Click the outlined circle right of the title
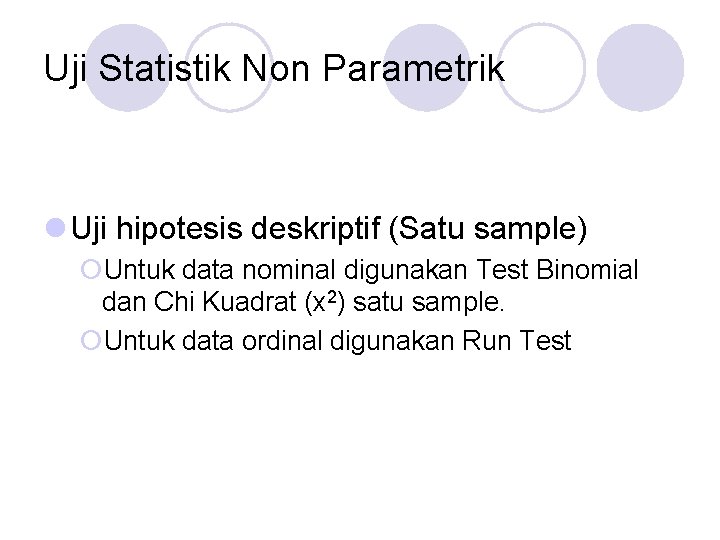This screenshot has height=540, width=720. click(542, 68)
